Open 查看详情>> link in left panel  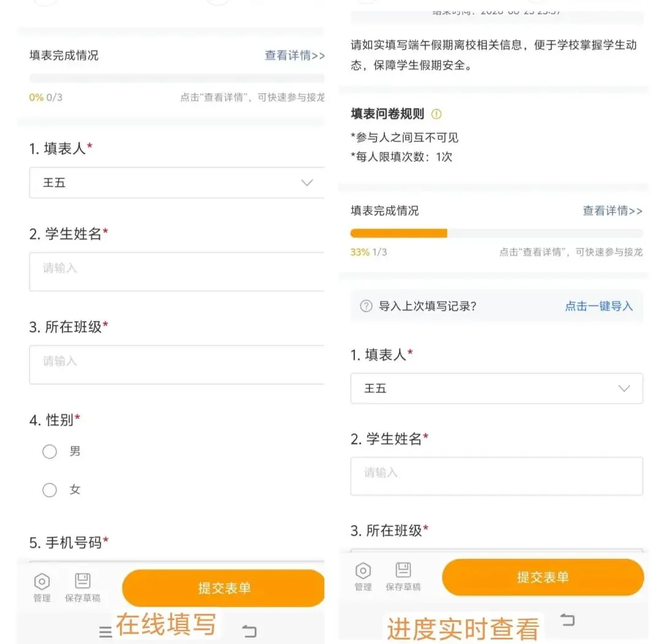[x=295, y=55]
